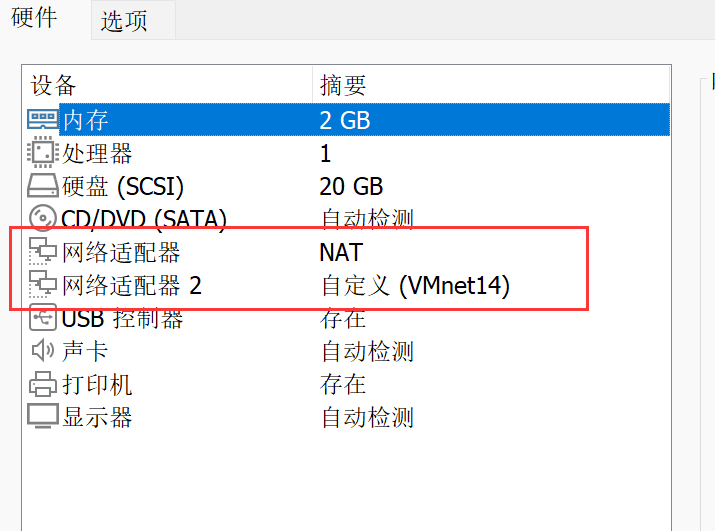Screen dimensions: 715x531
Task: Click the processor (处理器) chip icon
Action: click(43, 153)
